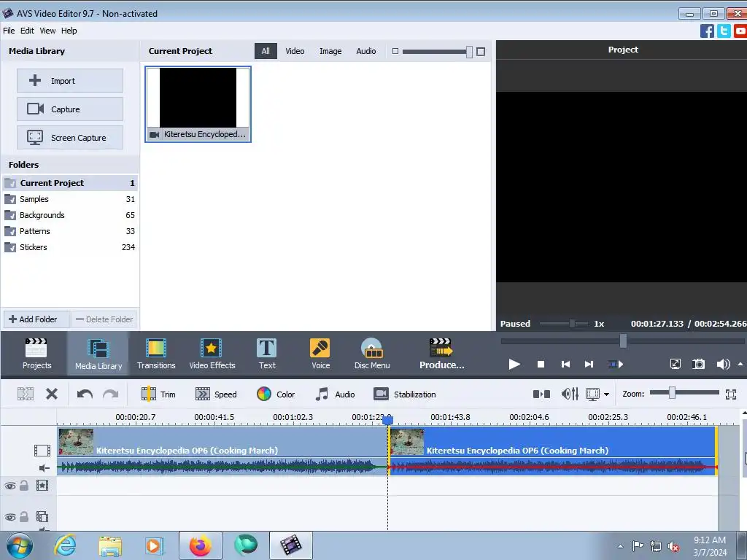Image resolution: width=747 pixels, height=560 pixels.
Task: Click the Capture button
Action: (70, 109)
